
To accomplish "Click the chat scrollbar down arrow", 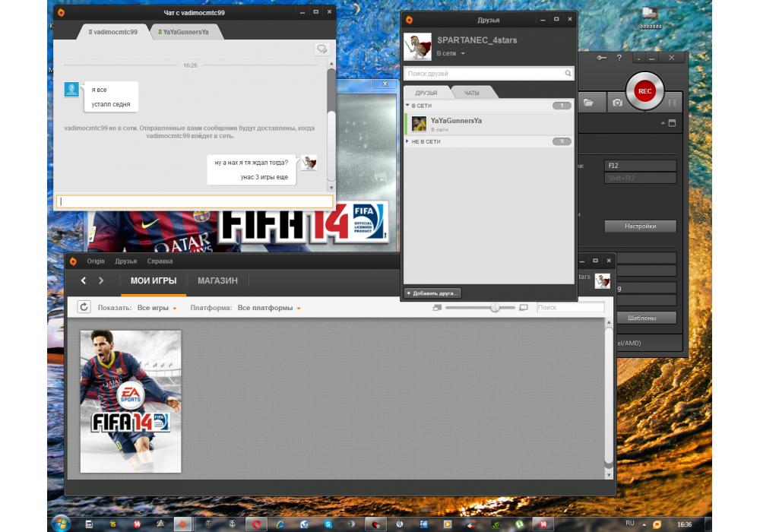I will tap(331, 188).
